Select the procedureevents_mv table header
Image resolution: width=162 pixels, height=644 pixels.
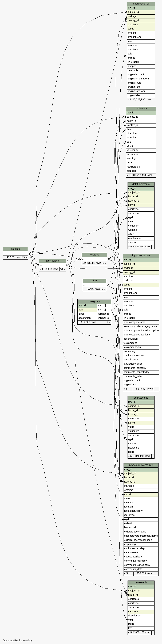[x=141, y=465]
